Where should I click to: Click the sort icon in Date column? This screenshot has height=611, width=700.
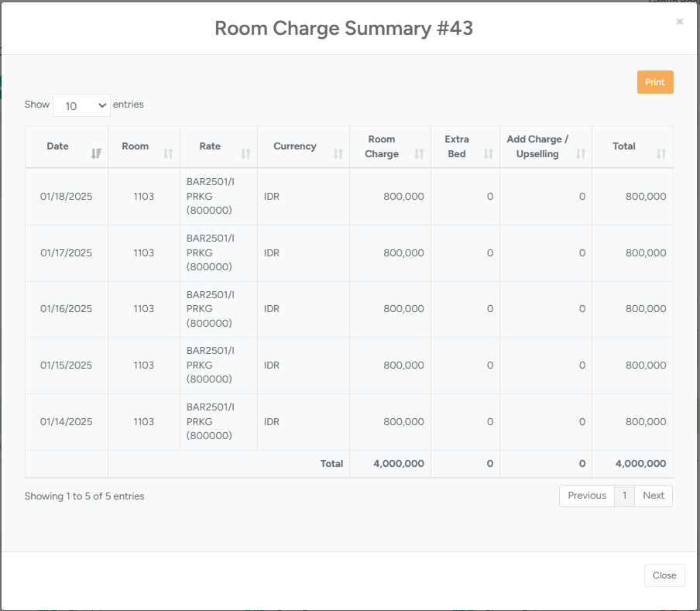coord(96,153)
